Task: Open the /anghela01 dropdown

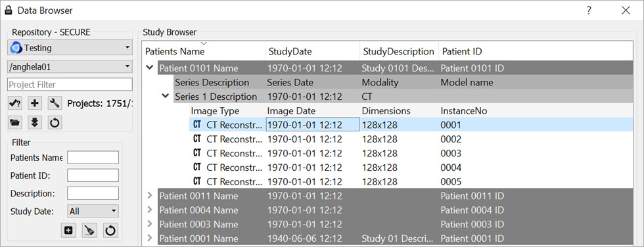Action: coord(70,66)
